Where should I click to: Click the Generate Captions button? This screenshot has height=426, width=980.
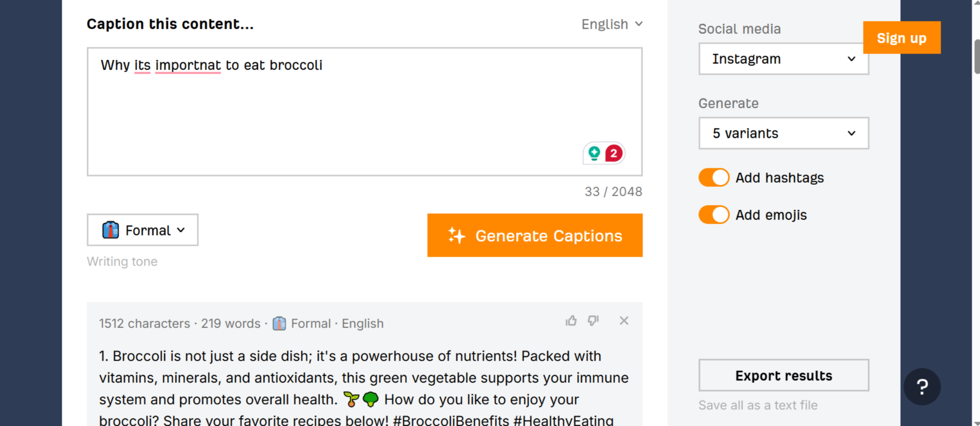tap(535, 235)
